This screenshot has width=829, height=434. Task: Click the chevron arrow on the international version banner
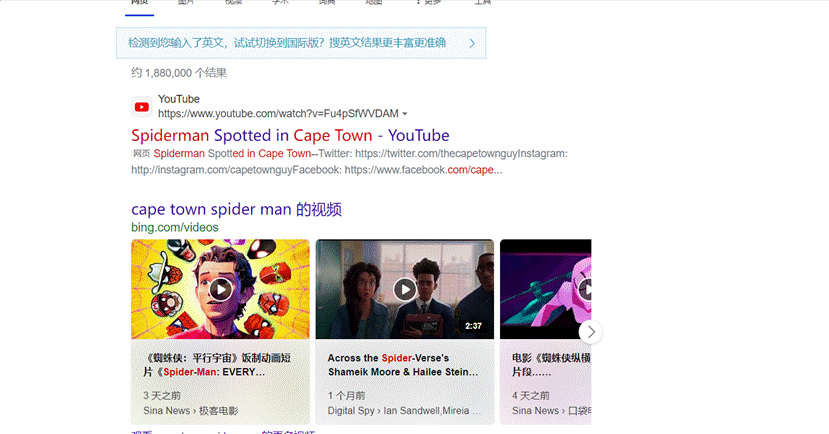(x=472, y=44)
